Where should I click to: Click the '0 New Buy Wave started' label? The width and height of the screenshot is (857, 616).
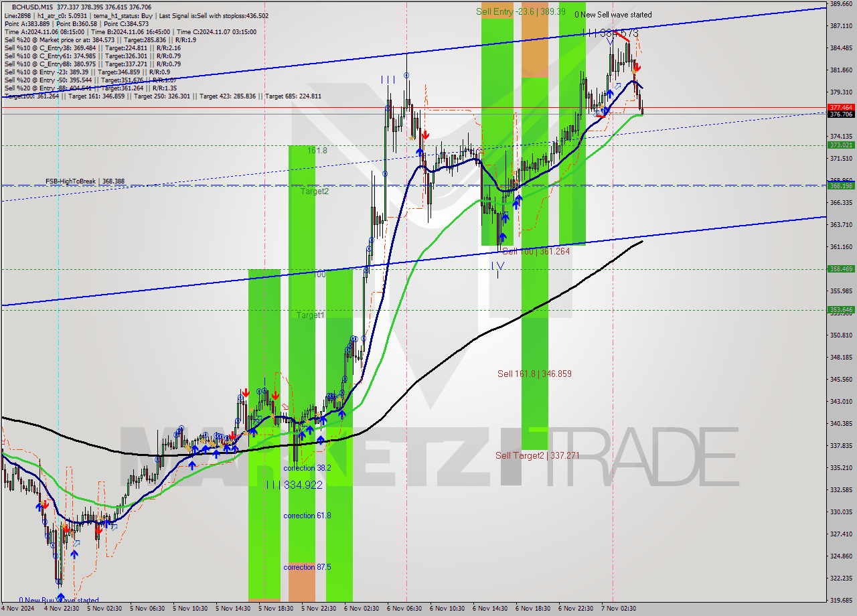click(59, 601)
